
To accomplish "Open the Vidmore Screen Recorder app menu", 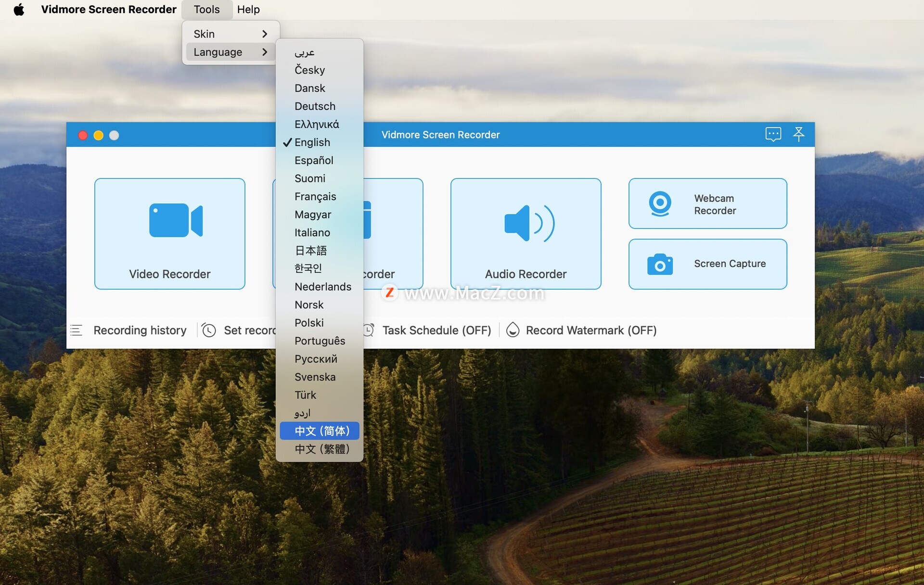I will click(109, 10).
